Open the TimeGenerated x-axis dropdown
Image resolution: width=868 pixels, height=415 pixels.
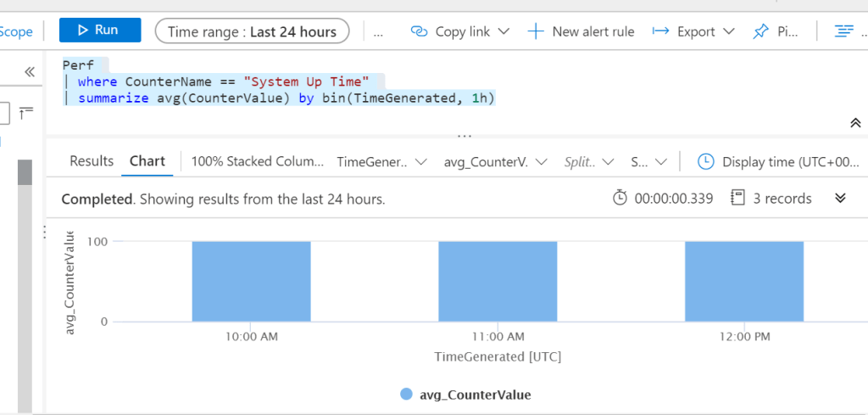click(381, 161)
